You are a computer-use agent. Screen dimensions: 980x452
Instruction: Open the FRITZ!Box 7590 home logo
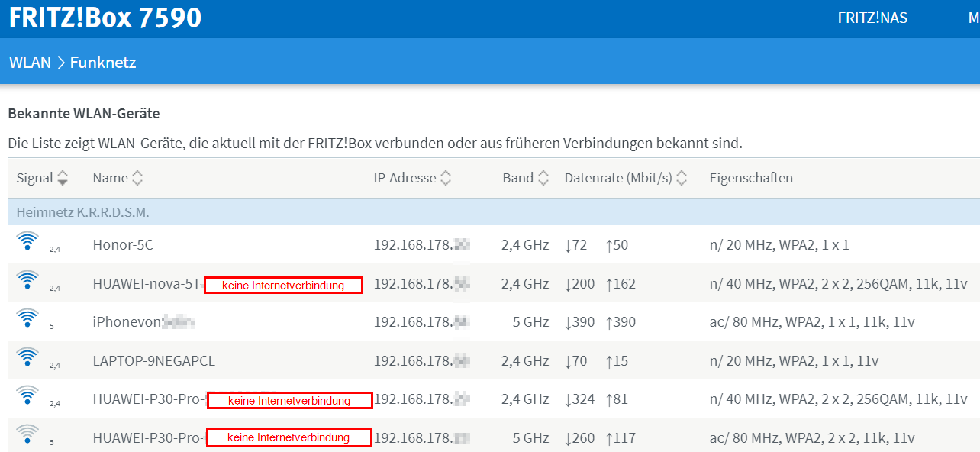(x=105, y=17)
